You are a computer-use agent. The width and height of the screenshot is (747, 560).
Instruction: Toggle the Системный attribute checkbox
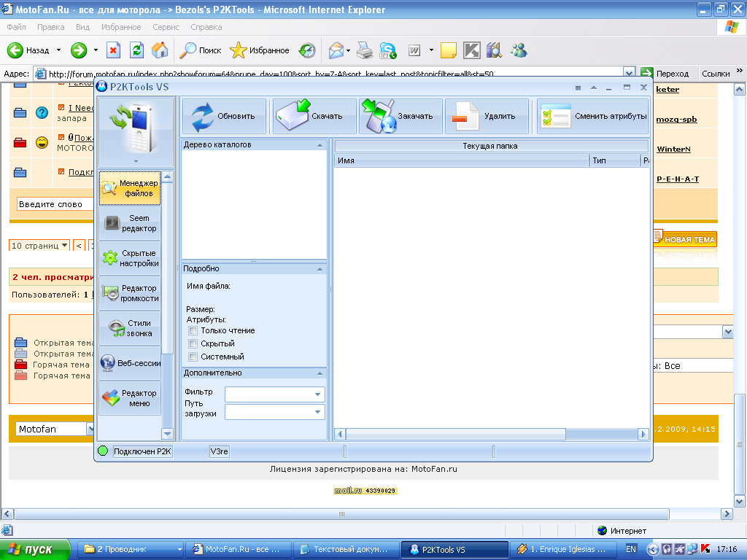(193, 357)
